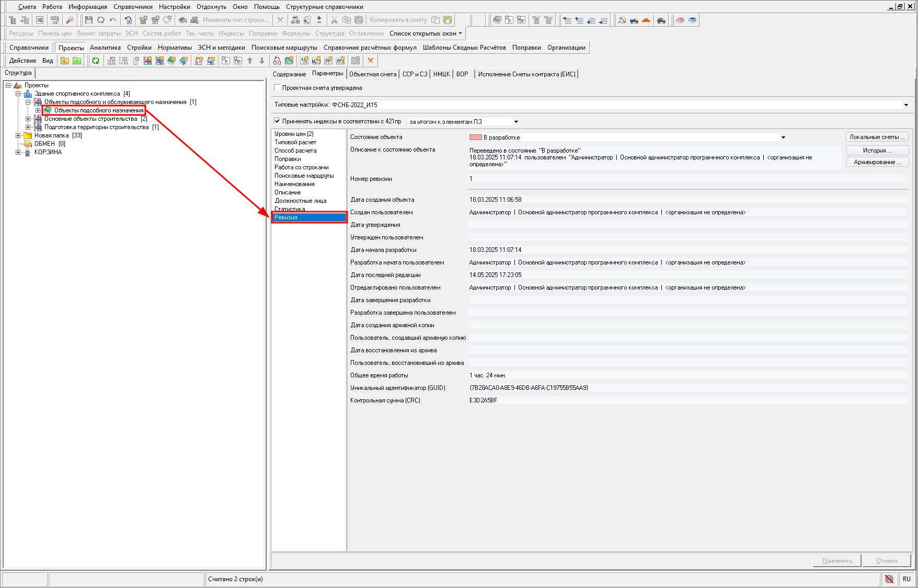Viewport: 918px width, 588px height.
Task: Click the floppy disk save icon
Action: click(x=88, y=20)
